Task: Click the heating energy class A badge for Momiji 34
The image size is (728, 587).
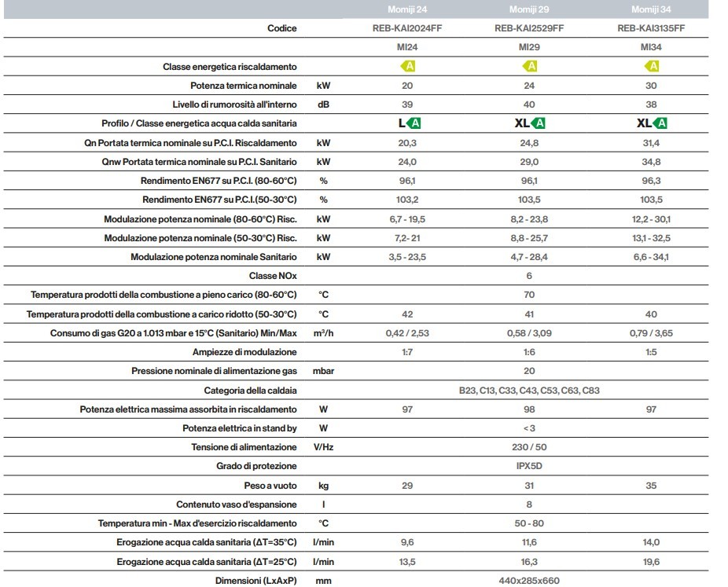Action: click(x=651, y=66)
